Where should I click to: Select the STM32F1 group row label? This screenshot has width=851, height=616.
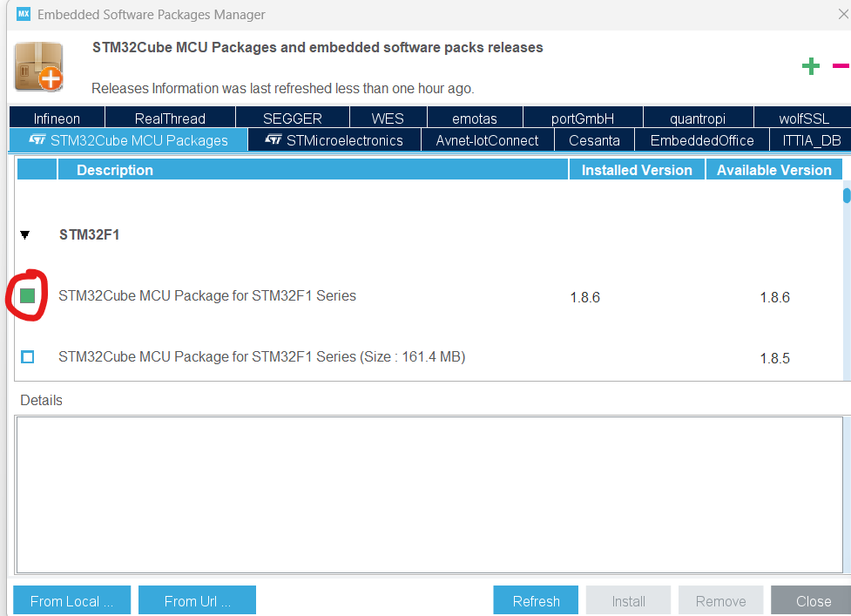pyautogui.click(x=89, y=234)
